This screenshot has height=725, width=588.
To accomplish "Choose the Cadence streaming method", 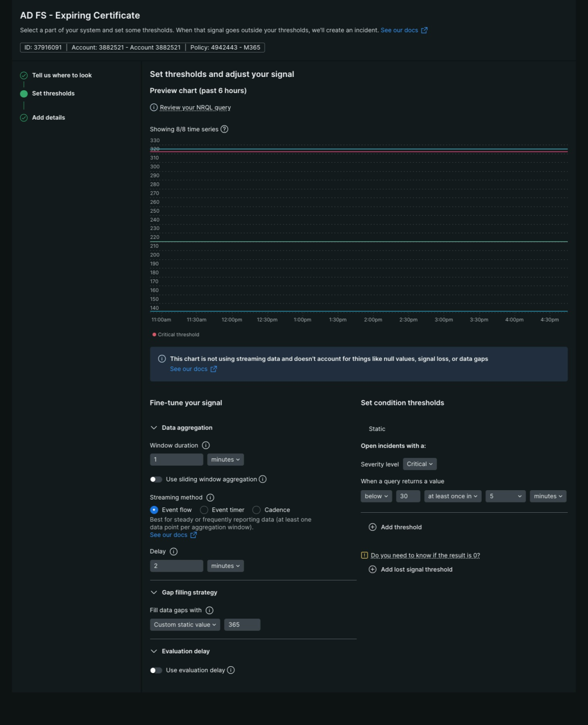I will [x=256, y=510].
